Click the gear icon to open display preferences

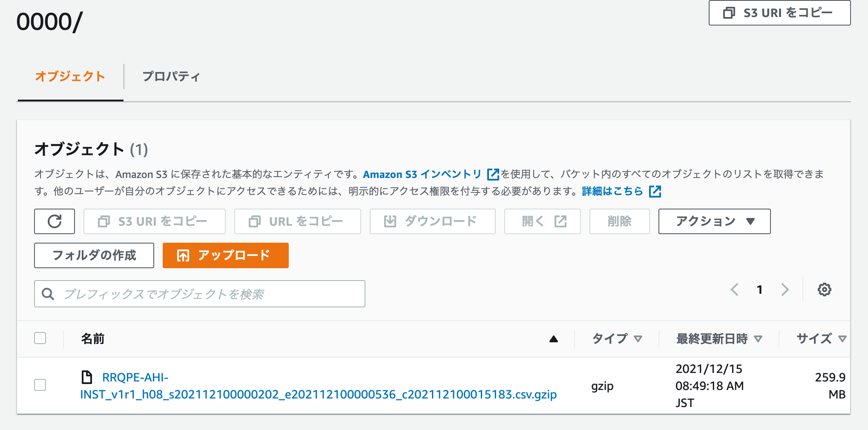[825, 290]
